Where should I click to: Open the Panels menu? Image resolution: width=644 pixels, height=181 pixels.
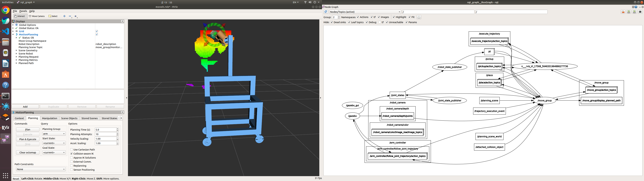(23, 11)
